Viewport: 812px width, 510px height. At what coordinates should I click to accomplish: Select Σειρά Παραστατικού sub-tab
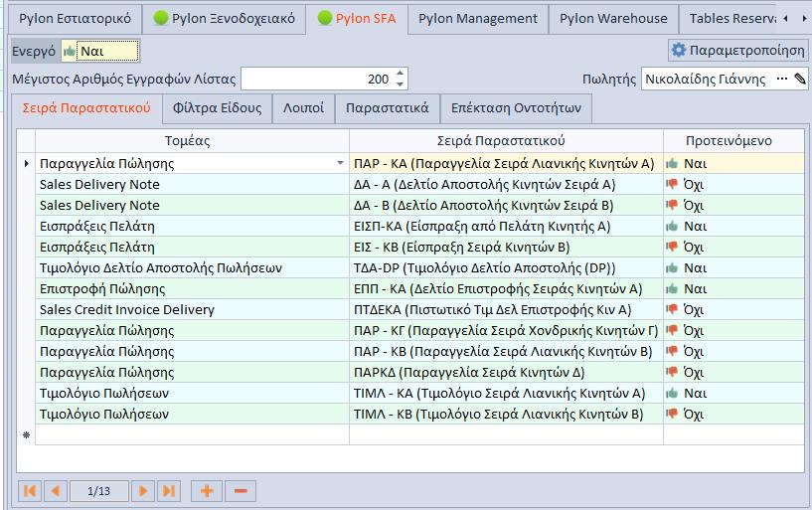(86, 108)
